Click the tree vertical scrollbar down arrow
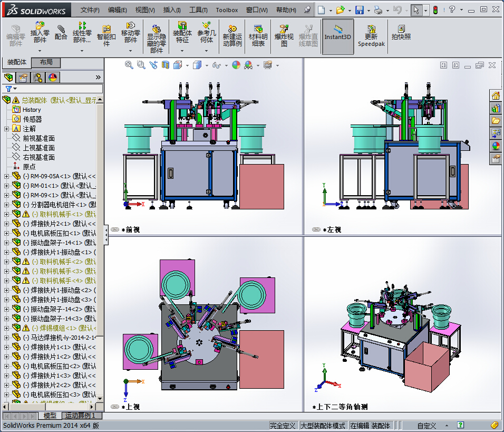The height and width of the screenshot is (432, 504). tap(100, 399)
